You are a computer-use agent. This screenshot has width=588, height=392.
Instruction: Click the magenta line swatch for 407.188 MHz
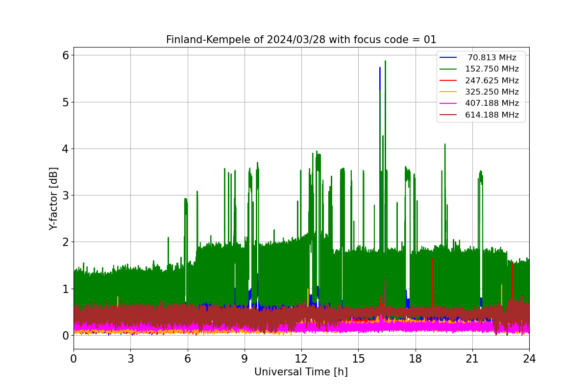(448, 103)
